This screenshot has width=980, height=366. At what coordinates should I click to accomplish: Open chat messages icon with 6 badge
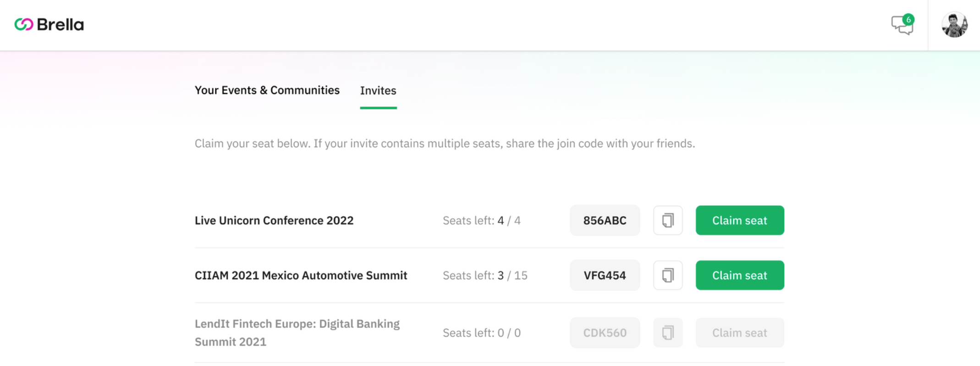click(903, 24)
